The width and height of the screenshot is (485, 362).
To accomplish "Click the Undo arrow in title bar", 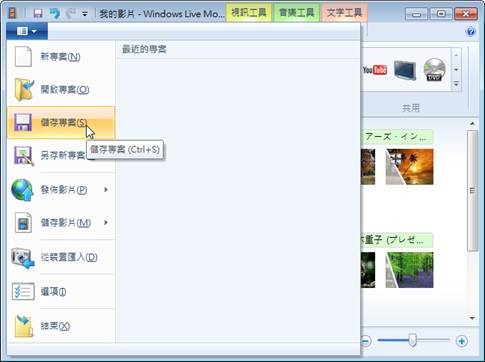I will pos(54,13).
